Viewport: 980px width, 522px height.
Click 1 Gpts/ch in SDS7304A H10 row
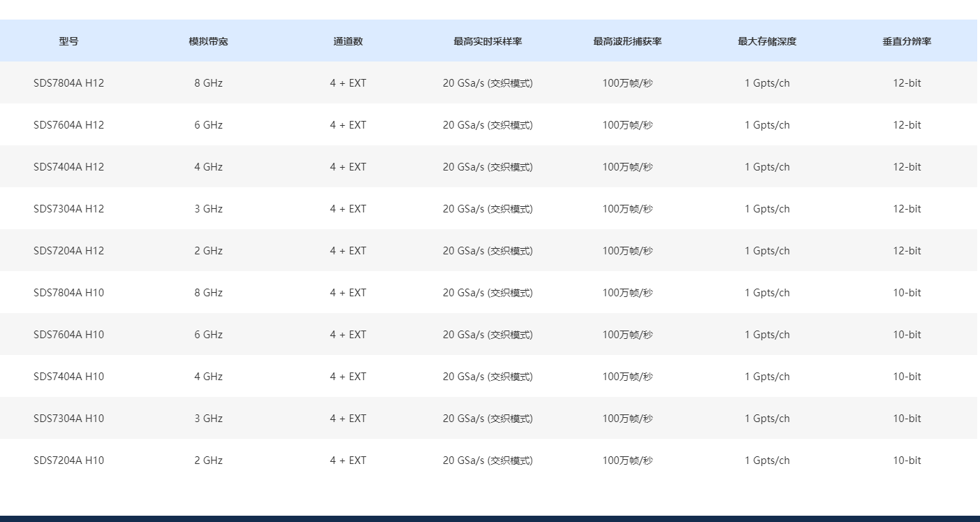(767, 419)
